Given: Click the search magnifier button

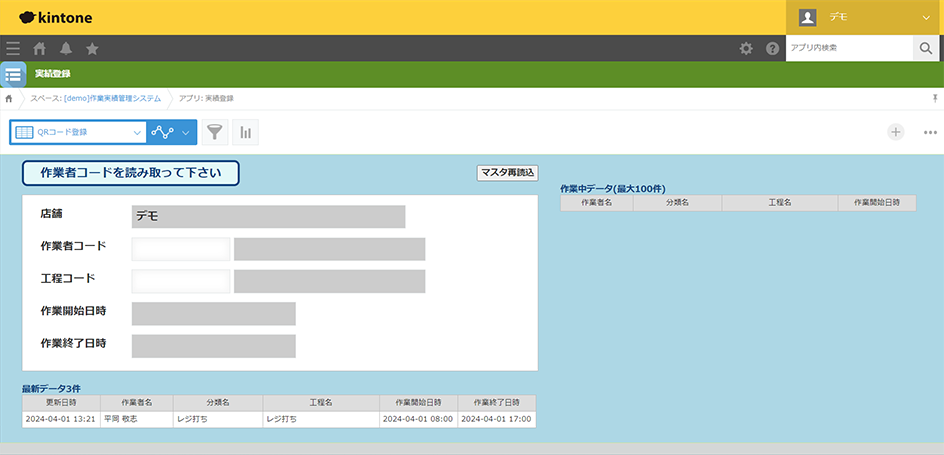Looking at the screenshot, I should [x=926, y=48].
